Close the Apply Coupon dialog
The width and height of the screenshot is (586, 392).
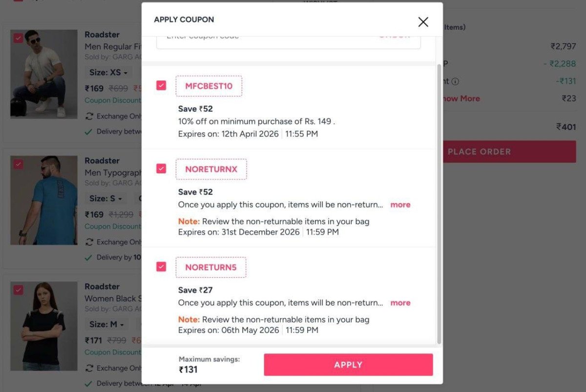(423, 21)
